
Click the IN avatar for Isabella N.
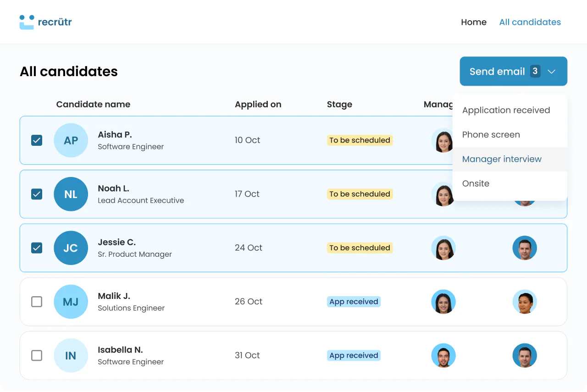point(71,355)
